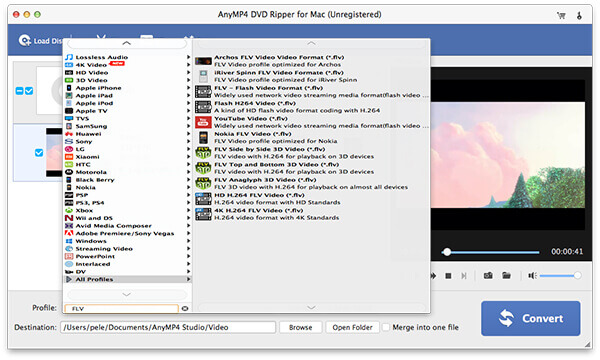The image size is (600, 360).
Task: Click the register key icon in title bar
Action: [x=579, y=15]
